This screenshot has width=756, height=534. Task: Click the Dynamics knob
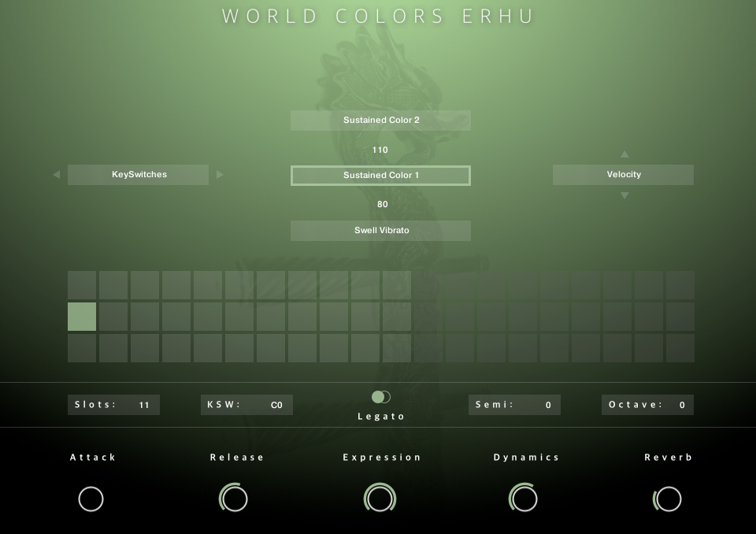524,499
